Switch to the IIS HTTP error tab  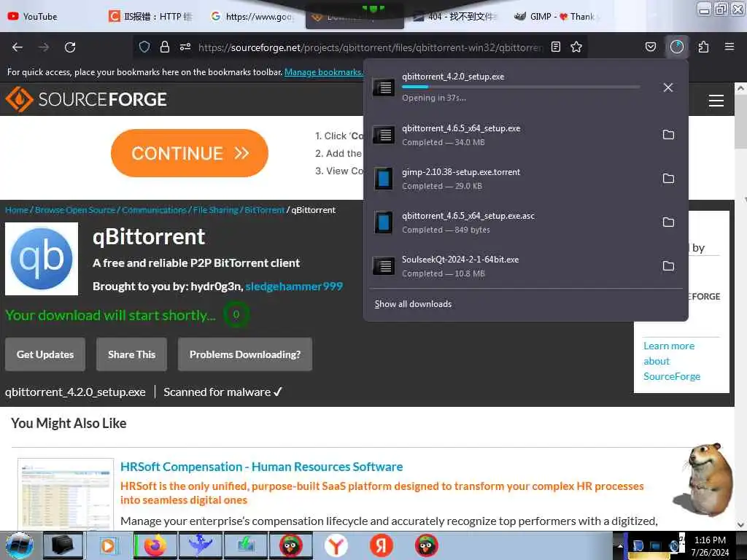point(150,17)
